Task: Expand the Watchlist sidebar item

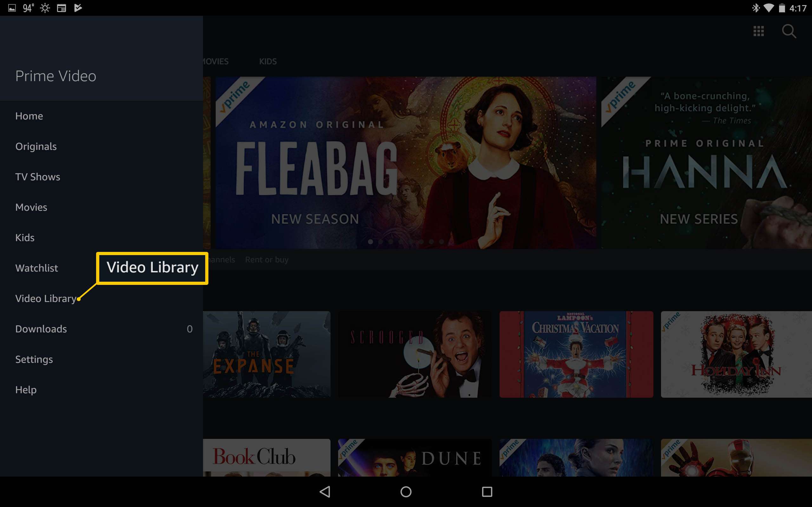Action: (36, 267)
